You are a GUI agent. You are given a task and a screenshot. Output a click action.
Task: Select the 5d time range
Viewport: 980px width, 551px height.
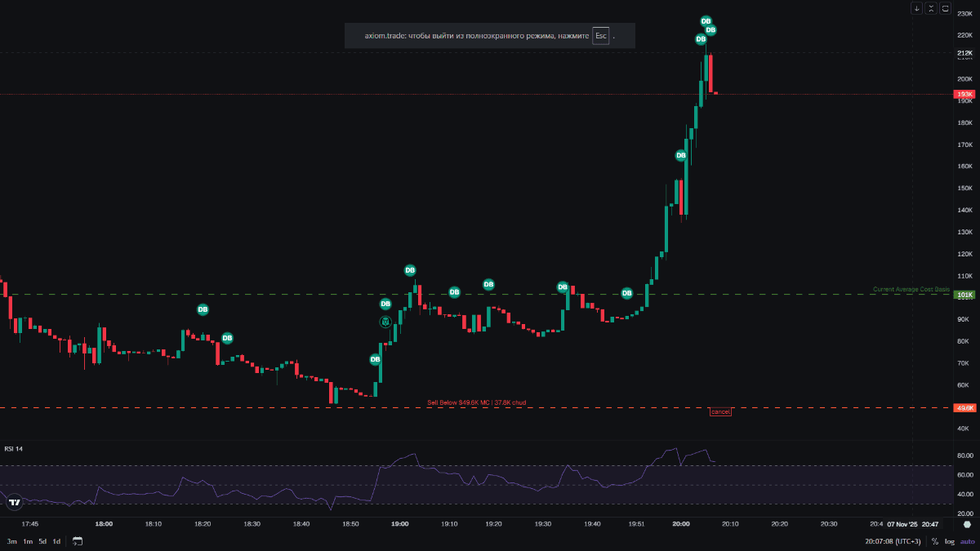(42, 541)
